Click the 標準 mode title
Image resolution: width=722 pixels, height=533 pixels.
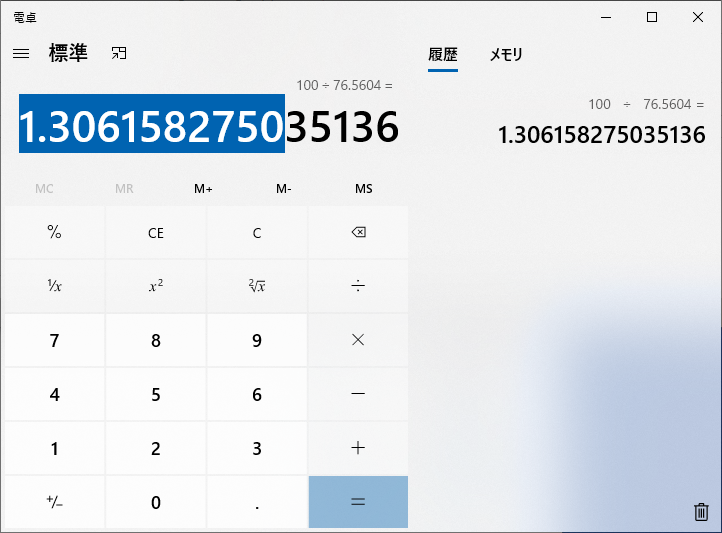coord(68,53)
